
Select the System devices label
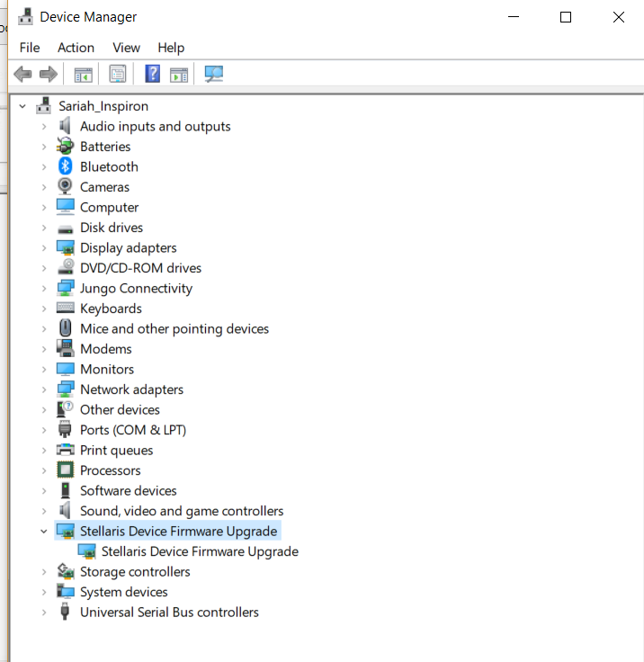click(124, 593)
